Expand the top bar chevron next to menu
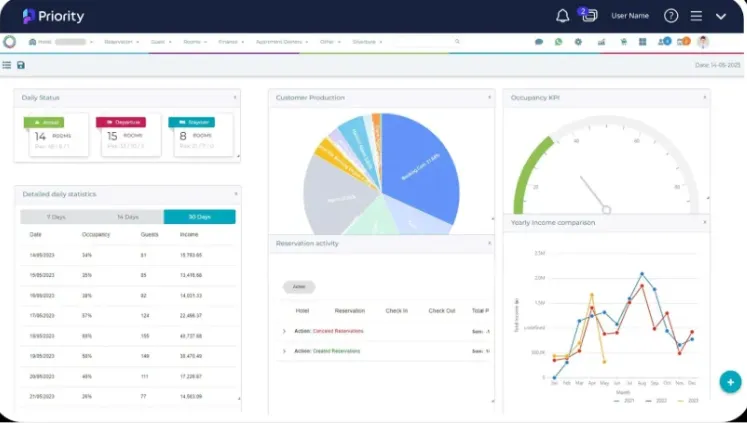Image resolution: width=747 pixels, height=423 pixels. coord(720,16)
